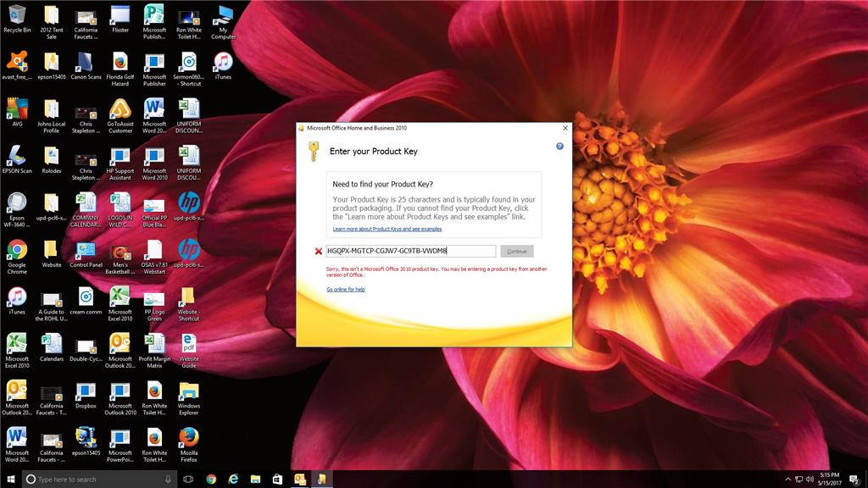
Task: Open Official PP Blue file icon
Action: pos(154,210)
